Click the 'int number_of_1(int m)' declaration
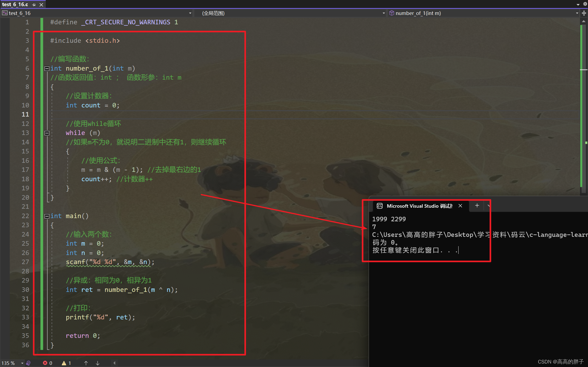 [x=93, y=68]
